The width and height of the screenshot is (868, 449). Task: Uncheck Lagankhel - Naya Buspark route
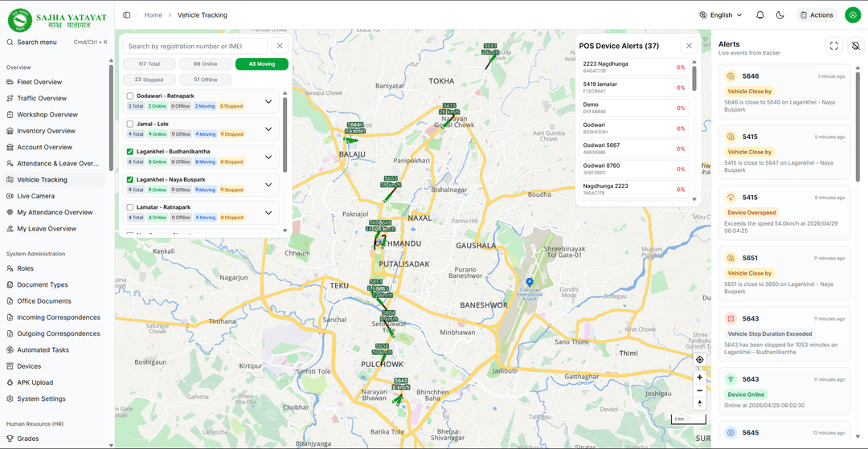[x=130, y=179]
